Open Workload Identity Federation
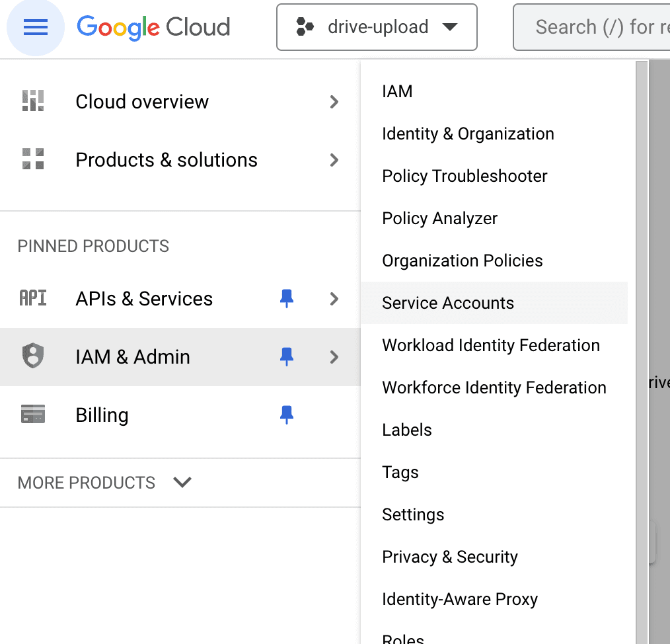670x644 pixels. click(x=494, y=345)
